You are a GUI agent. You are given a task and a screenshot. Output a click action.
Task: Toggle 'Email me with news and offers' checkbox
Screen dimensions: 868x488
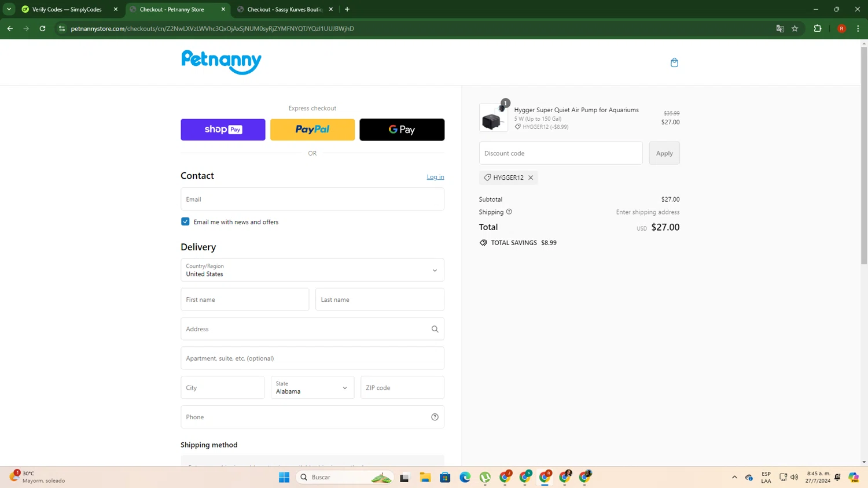185,221
